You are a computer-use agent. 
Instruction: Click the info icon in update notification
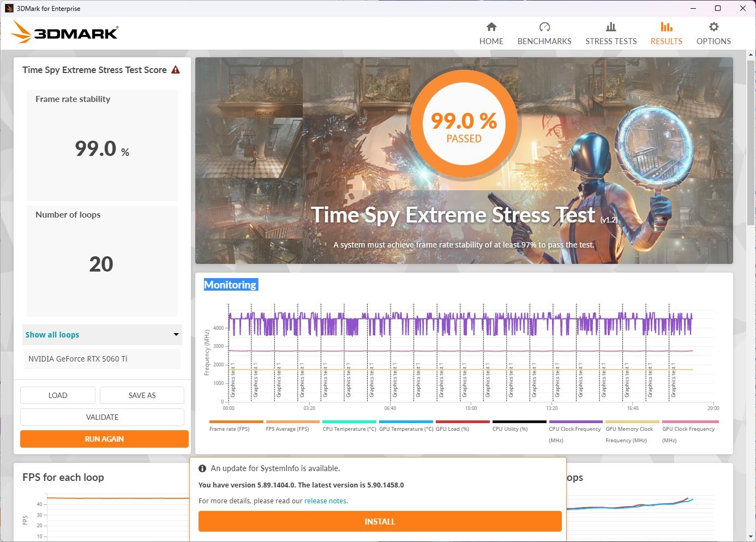(202, 468)
